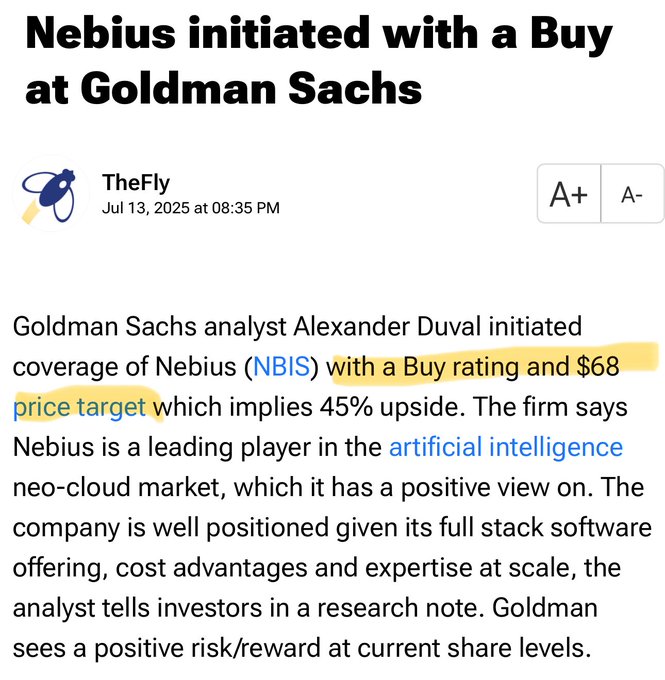Click the Jul 13, 2025 timestamp
Screen dimensions: 665x680
tap(191, 208)
